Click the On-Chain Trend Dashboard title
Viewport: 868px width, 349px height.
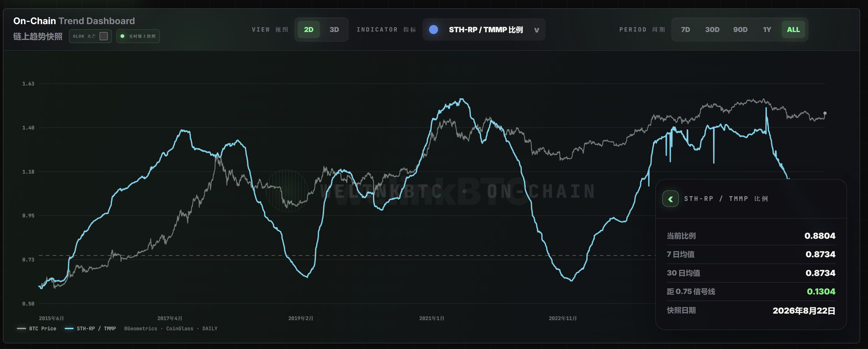74,21
